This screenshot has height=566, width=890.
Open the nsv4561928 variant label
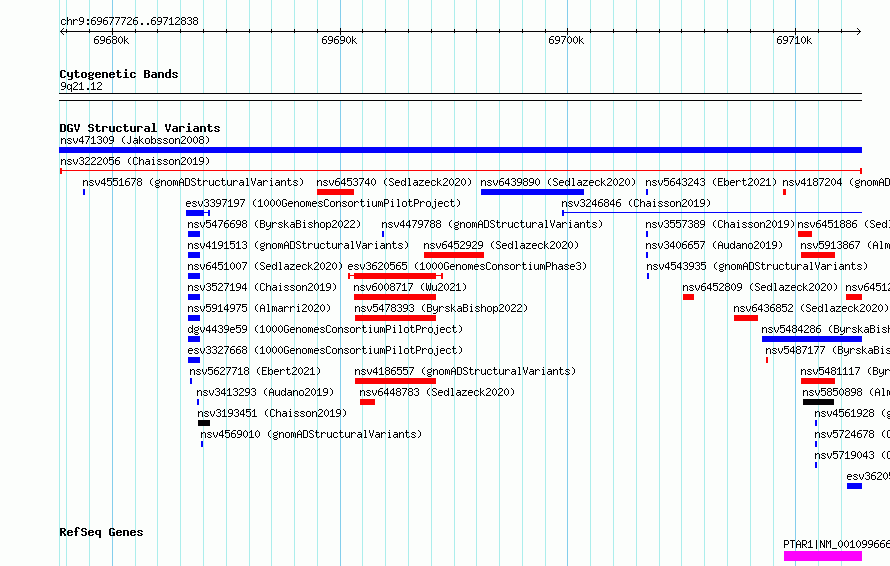(852, 413)
